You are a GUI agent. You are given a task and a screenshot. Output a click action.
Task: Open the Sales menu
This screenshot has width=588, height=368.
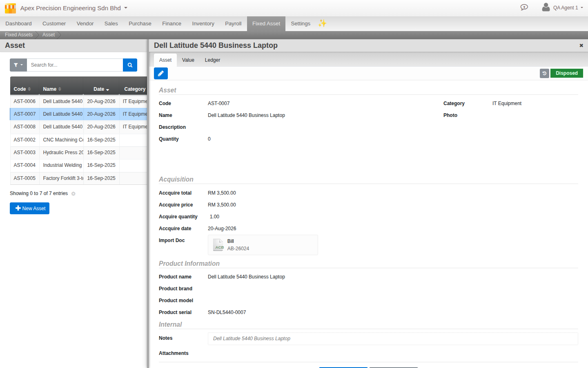point(111,24)
